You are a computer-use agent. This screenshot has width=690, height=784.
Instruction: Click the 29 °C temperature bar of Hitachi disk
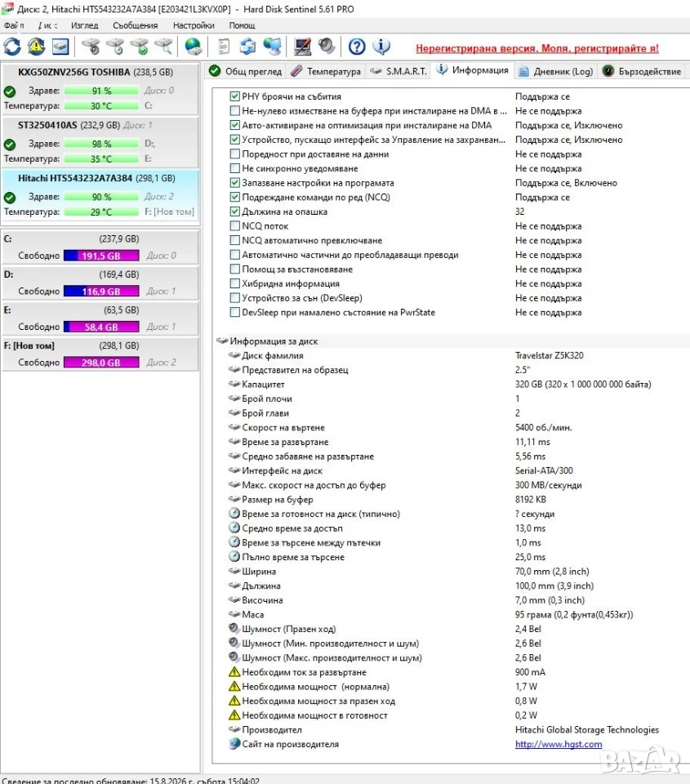click(x=101, y=212)
